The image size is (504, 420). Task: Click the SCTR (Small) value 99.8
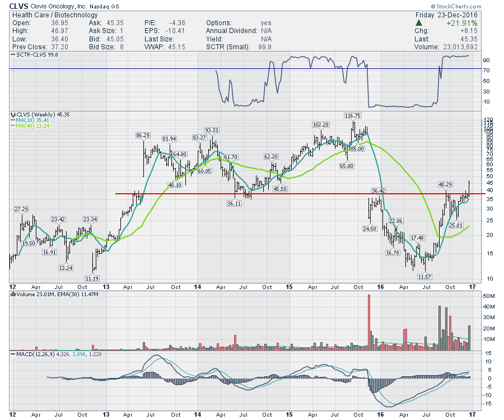[x=265, y=47]
